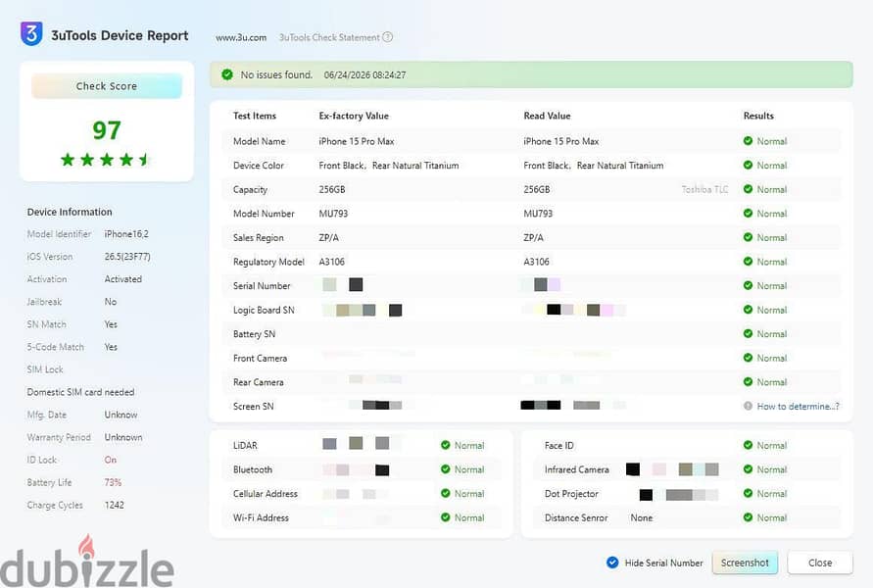873x588 pixels.
Task: Click the read value 256GB in Capacity row
Action: click(x=537, y=189)
